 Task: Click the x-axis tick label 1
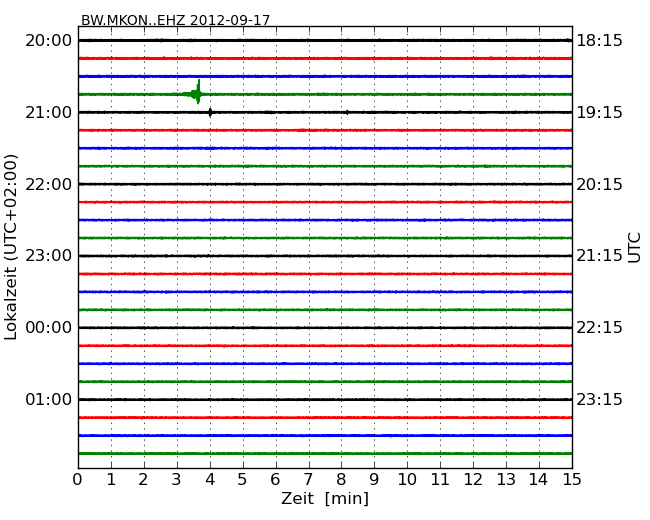click(x=111, y=479)
